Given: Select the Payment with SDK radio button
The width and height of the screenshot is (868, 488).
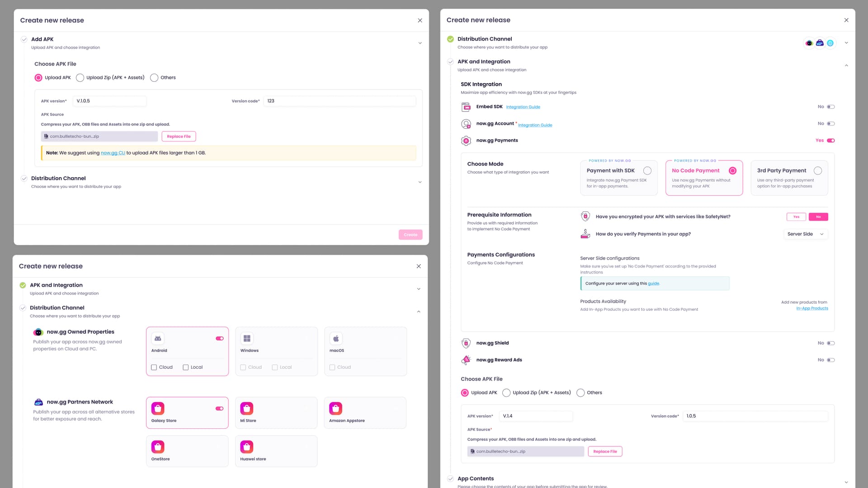Looking at the screenshot, I should click(x=647, y=171).
